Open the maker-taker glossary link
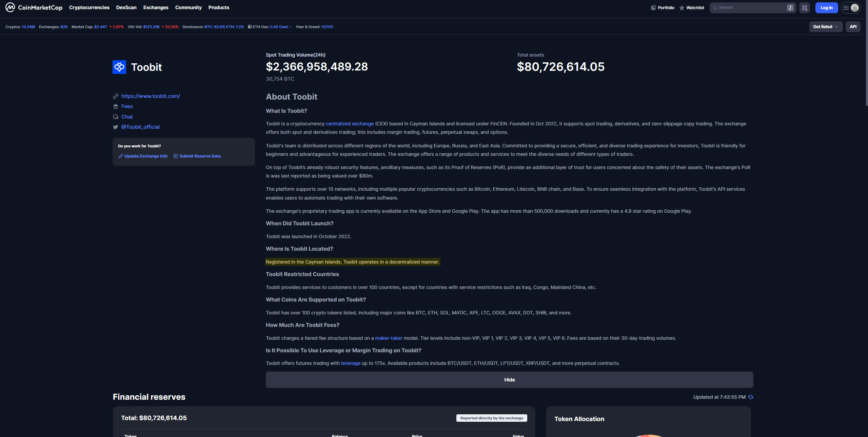The width and height of the screenshot is (868, 437). coord(389,338)
